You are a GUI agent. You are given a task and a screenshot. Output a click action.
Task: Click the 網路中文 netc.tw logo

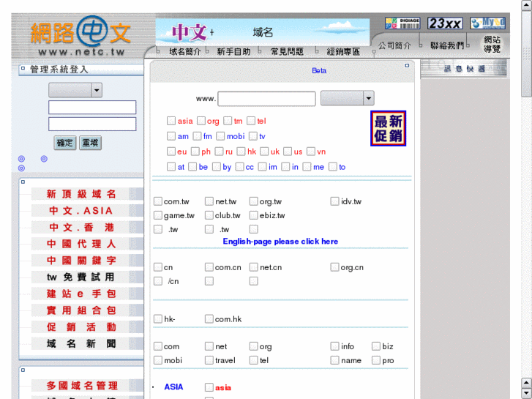77,37
